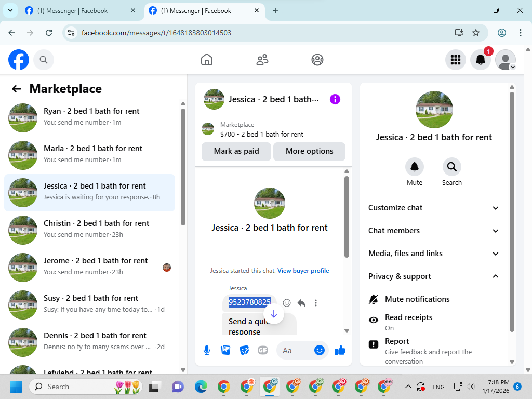Open Susy's conversation
This screenshot has height=399, width=532.
[x=89, y=304]
